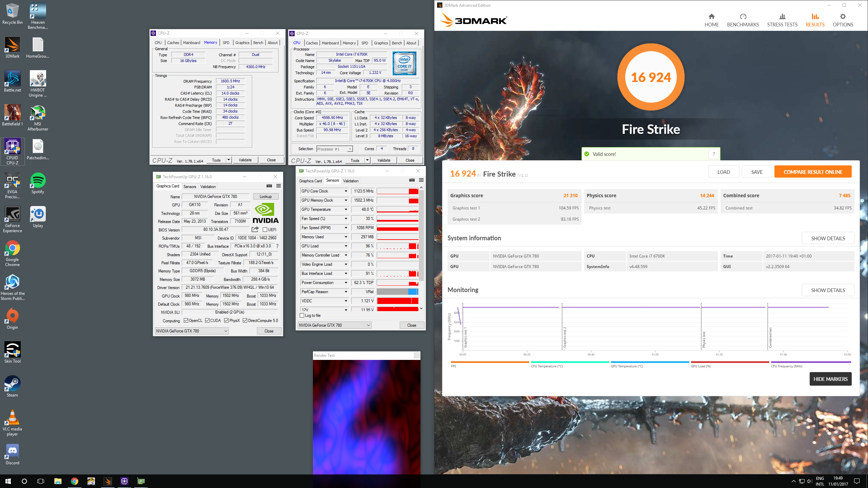This screenshot has width=868, height=488.
Task: Take screenshot in GPU-Z Graphics Card window
Action: coord(269,186)
